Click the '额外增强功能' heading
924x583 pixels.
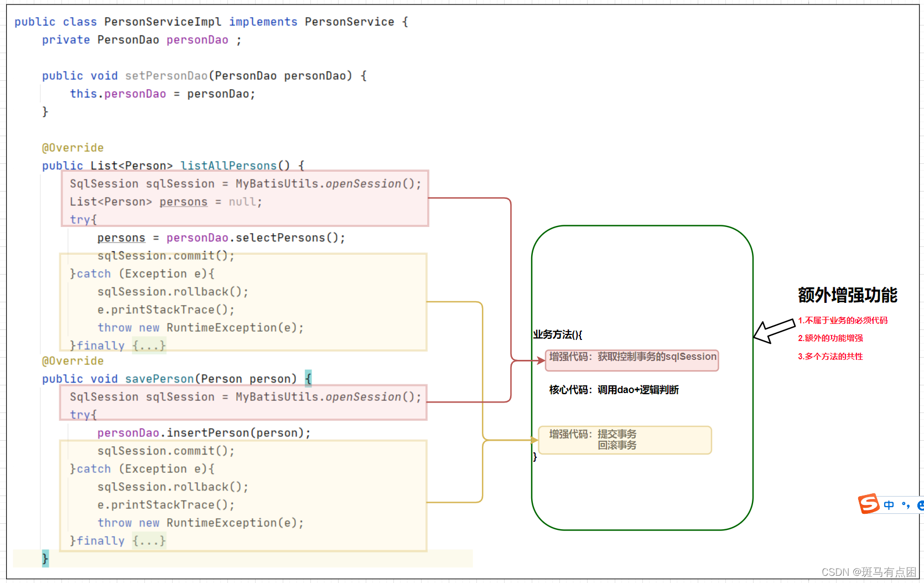point(848,295)
